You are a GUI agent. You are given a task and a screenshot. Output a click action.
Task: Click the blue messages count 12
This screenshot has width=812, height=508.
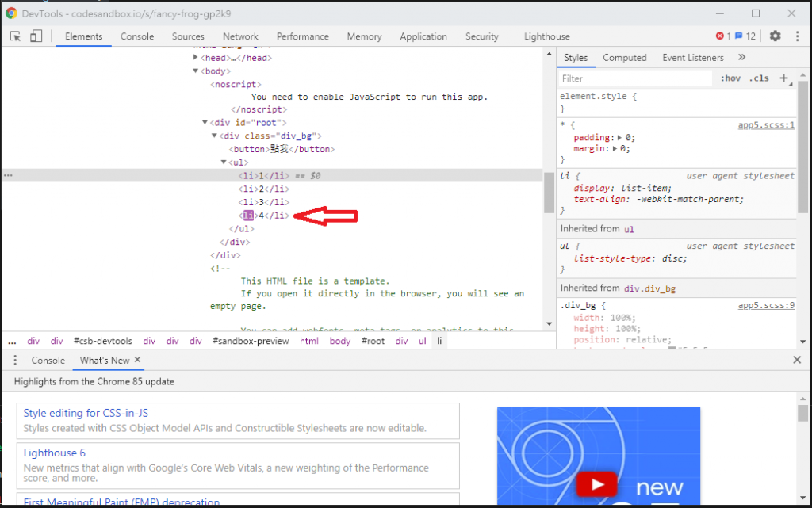coord(745,36)
